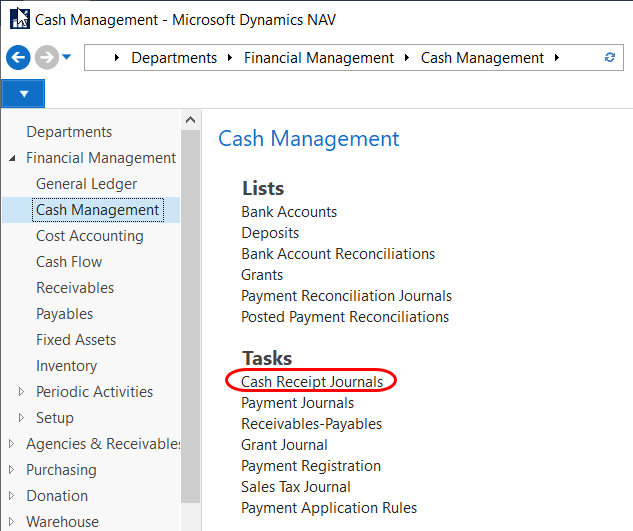Click Financial Management in breadcrumb path
633x531 pixels.
click(x=319, y=58)
